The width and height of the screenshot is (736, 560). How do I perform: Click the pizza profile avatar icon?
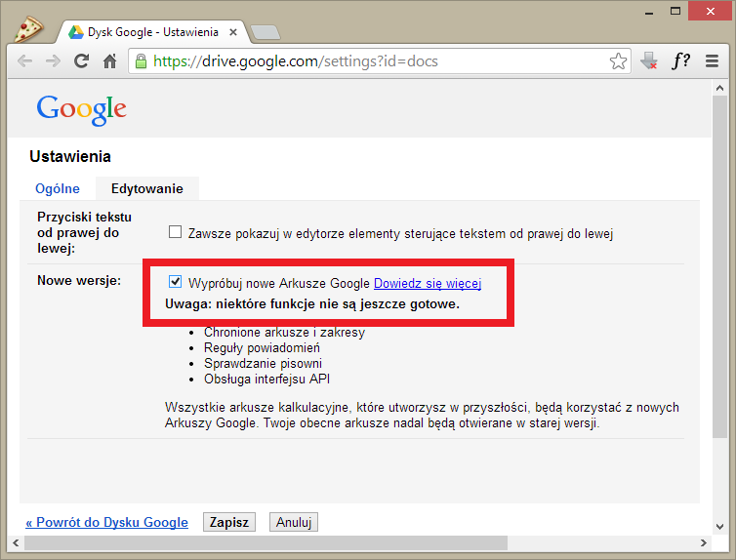(28, 29)
